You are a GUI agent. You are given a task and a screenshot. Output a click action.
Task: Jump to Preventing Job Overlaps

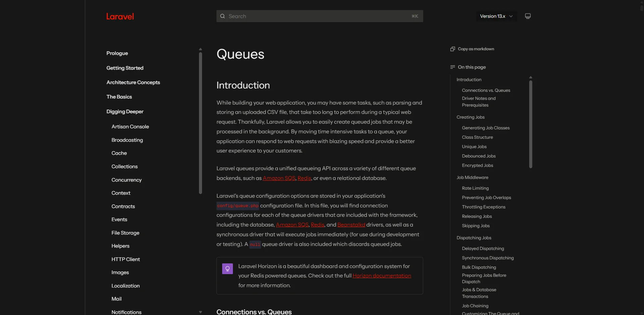(486, 198)
